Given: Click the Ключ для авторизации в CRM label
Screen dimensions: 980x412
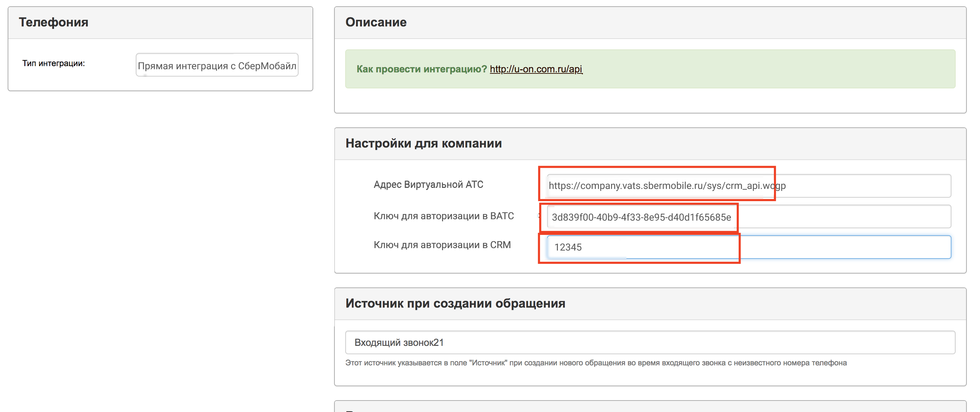Looking at the screenshot, I should pyautogui.click(x=442, y=245).
